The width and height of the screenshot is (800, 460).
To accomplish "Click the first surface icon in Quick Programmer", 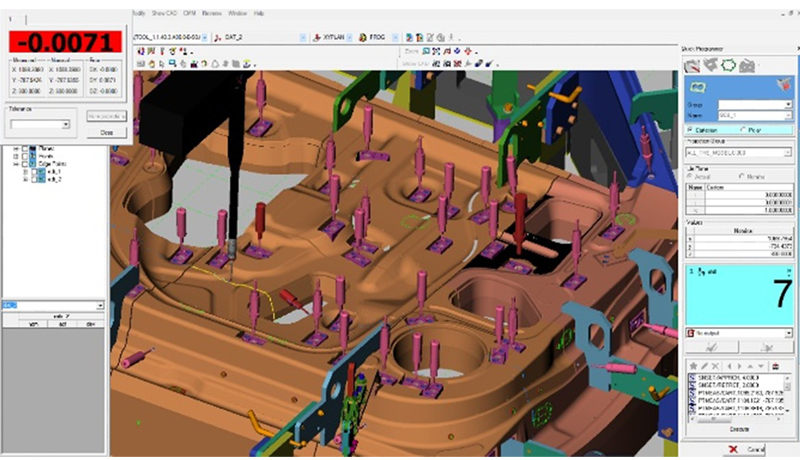I will point(691,67).
